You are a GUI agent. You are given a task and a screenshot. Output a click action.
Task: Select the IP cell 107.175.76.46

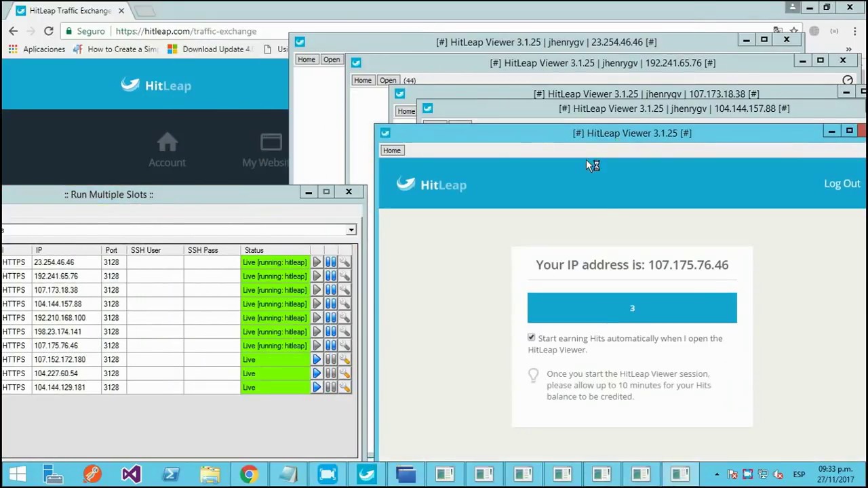[x=66, y=346]
